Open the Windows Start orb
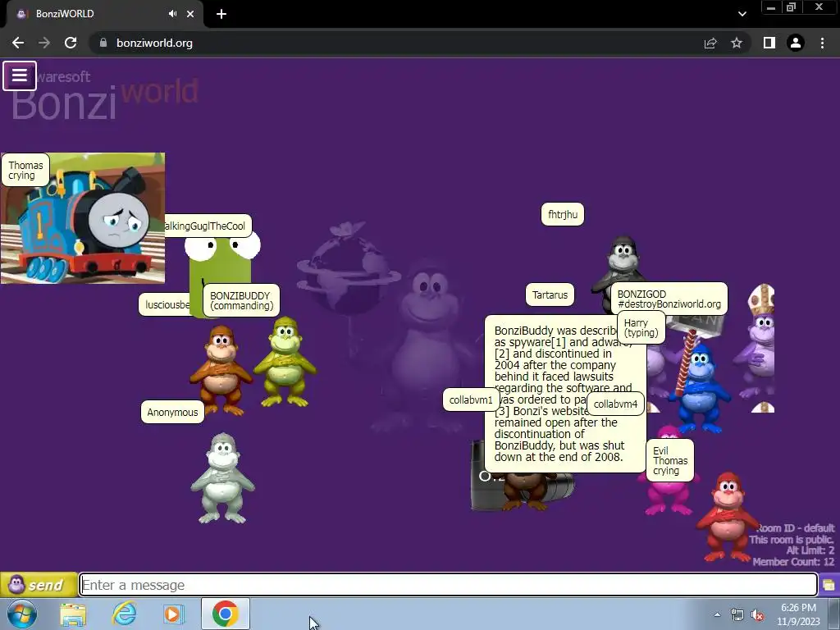This screenshot has height=630, width=840. point(21,614)
